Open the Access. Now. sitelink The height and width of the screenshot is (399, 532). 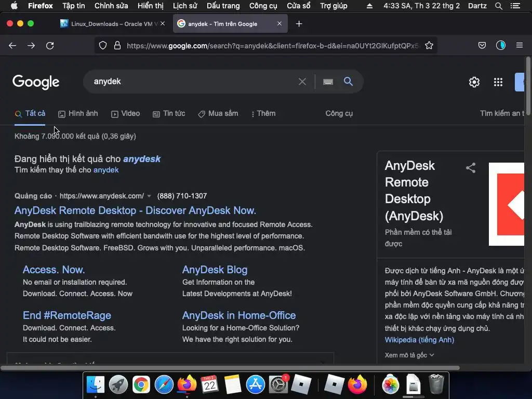pyautogui.click(x=54, y=270)
